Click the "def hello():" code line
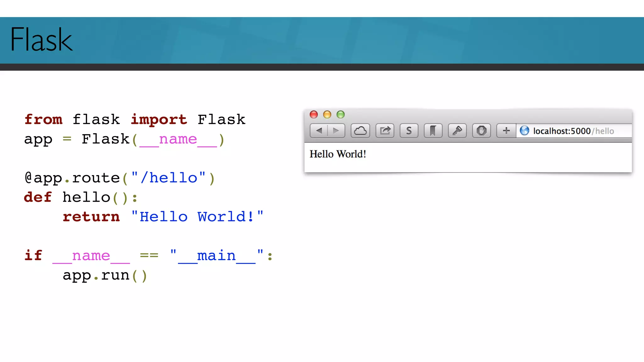Viewport: 644px width, 362px height. 81,197
